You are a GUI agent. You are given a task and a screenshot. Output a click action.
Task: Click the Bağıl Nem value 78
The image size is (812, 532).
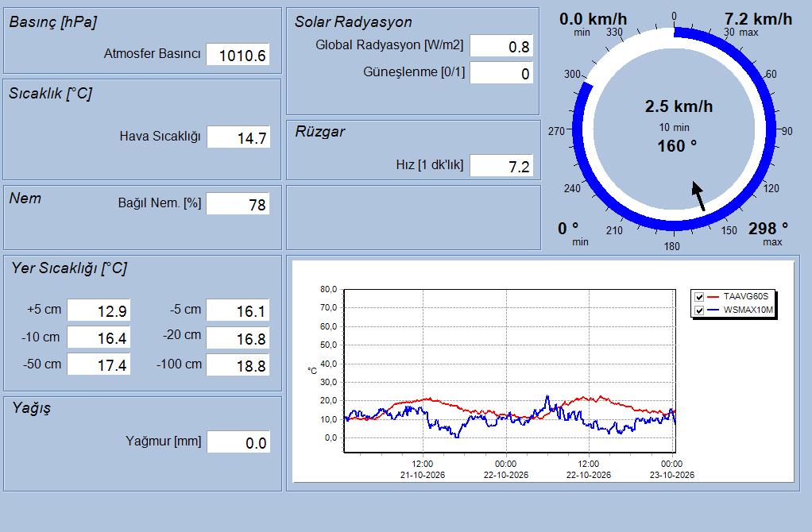pyautogui.click(x=238, y=204)
